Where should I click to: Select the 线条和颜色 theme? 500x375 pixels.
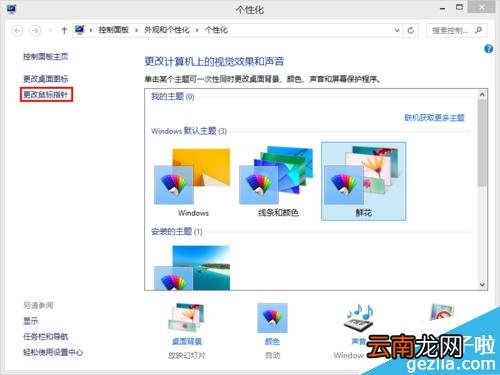[x=278, y=182]
